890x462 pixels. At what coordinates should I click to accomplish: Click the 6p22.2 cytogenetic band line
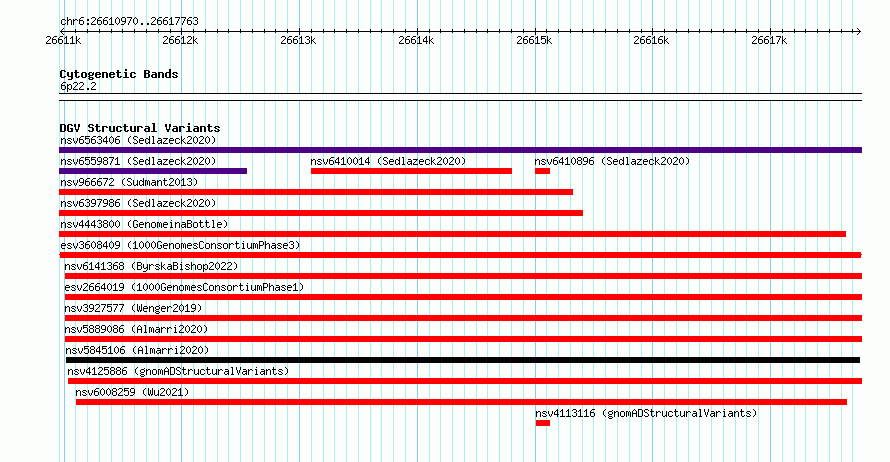click(460, 97)
